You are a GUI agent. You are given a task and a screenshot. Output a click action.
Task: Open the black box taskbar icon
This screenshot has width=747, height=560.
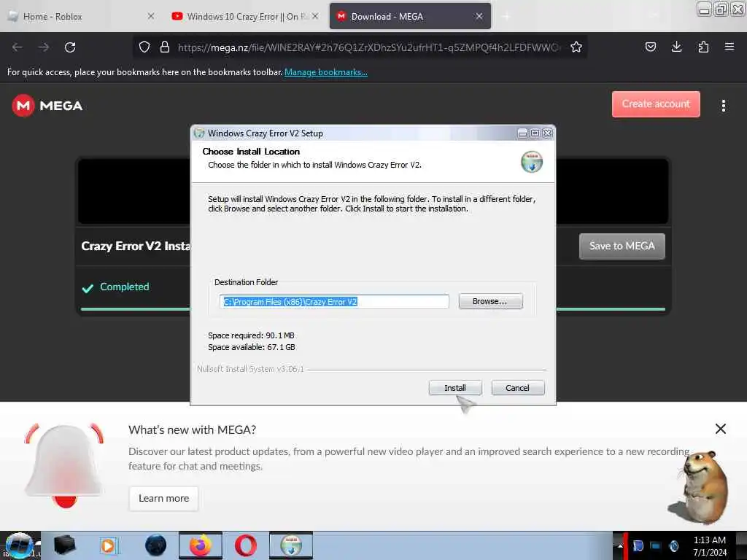64,545
